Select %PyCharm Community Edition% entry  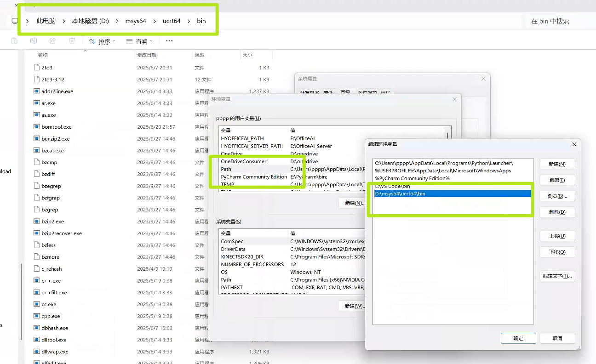tap(453, 178)
